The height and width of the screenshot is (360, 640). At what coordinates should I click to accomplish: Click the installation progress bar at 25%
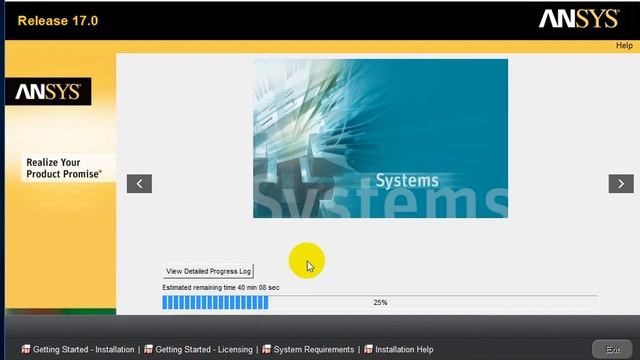[380, 302]
